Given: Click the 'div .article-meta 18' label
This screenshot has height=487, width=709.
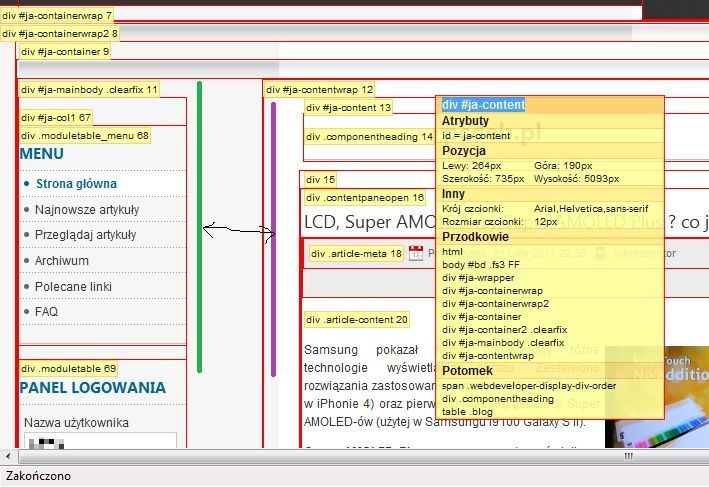Looking at the screenshot, I should coord(356,254).
